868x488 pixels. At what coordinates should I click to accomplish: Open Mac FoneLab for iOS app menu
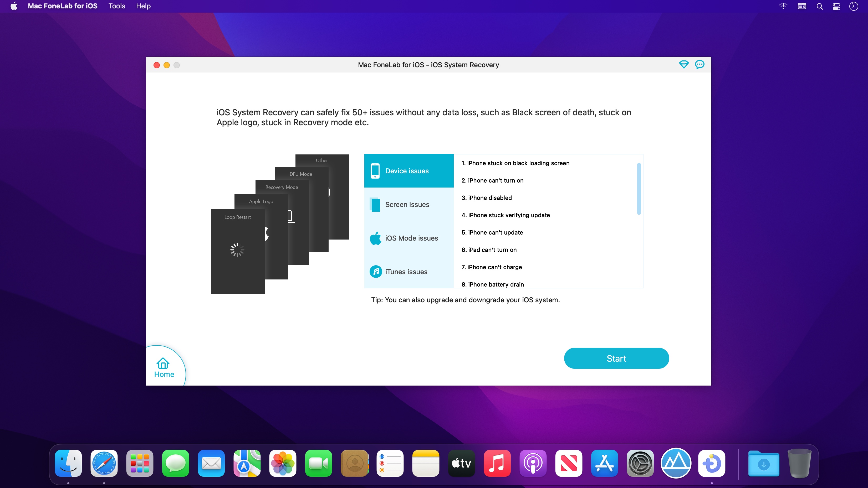pos(63,6)
